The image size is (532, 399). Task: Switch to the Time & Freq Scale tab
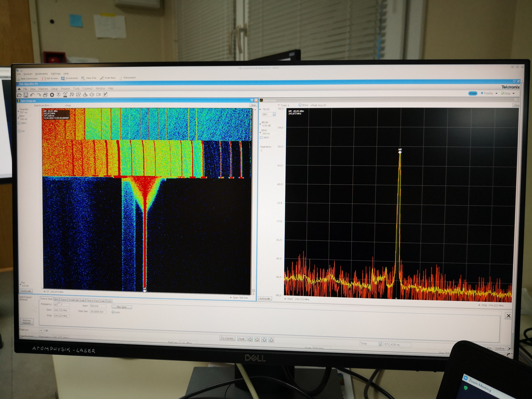pyautogui.click(x=96, y=301)
